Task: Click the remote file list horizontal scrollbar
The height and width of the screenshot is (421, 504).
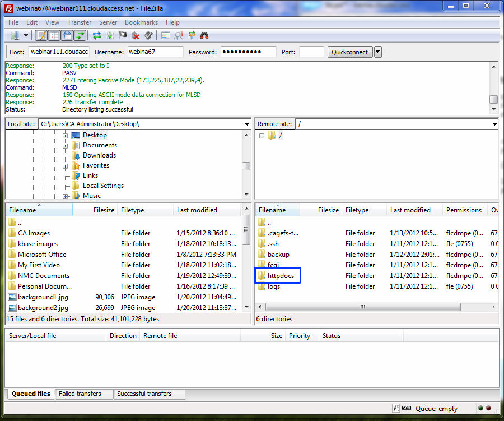Action: 363,307
